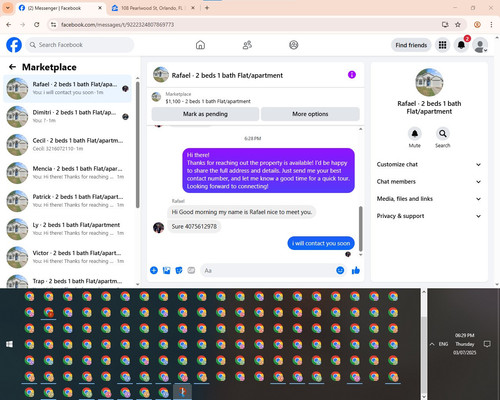Screen dimensions: 500x400
Task: Open Rafael conversation in the list
Action: coord(68,89)
